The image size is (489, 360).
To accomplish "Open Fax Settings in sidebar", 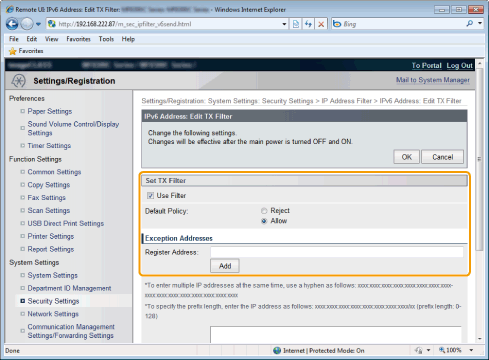I will click(46, 198).
